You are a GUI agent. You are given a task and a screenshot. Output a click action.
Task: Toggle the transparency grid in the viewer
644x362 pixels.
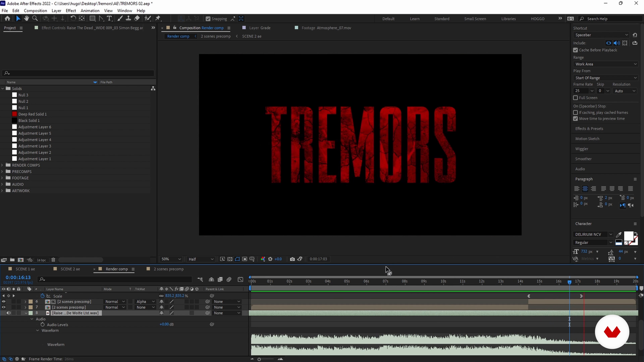[x=230, y=259]
